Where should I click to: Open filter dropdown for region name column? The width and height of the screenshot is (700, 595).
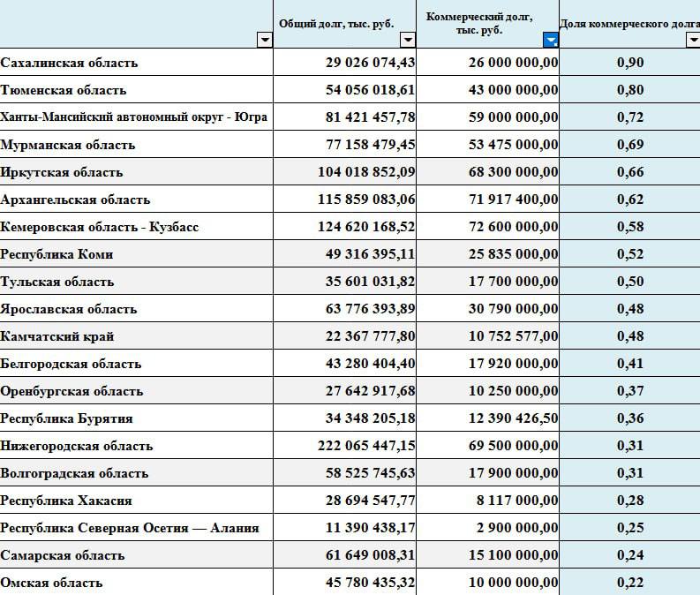tap(265, 40)
